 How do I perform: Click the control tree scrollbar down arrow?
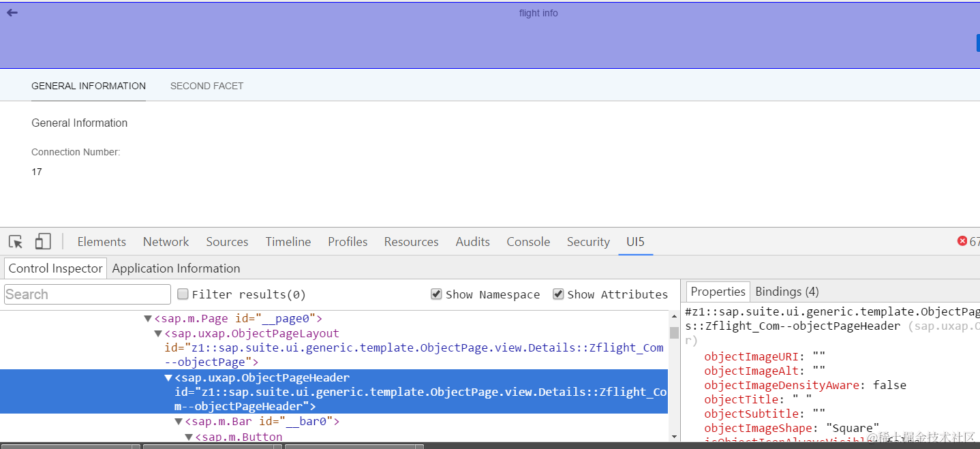674,436
